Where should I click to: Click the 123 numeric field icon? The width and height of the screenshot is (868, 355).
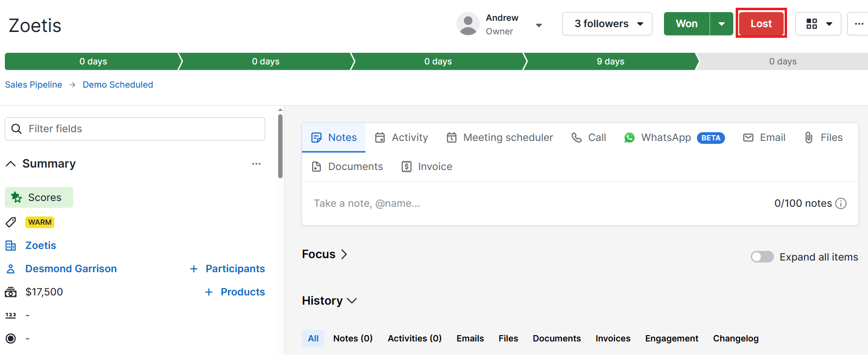pos(11,315)
